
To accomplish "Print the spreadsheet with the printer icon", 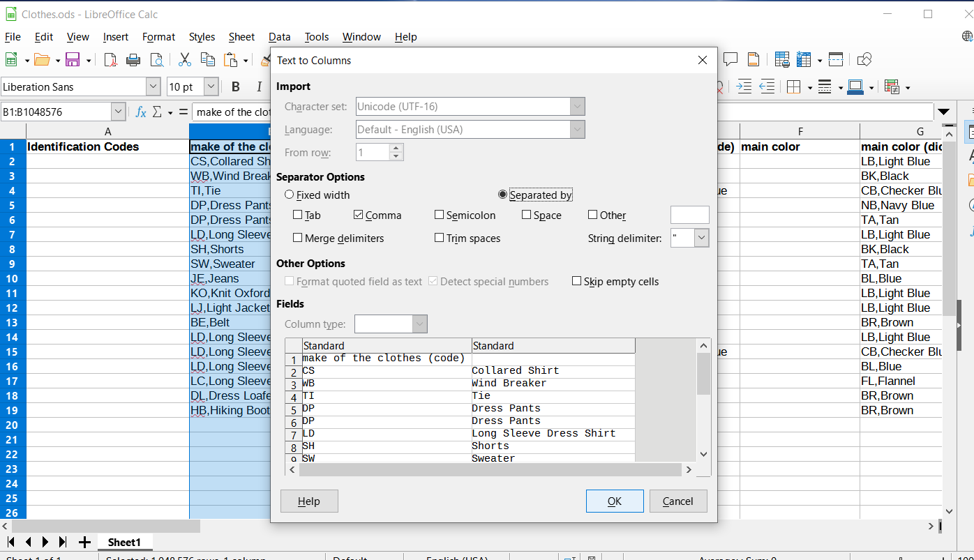I will click(133, 60).
